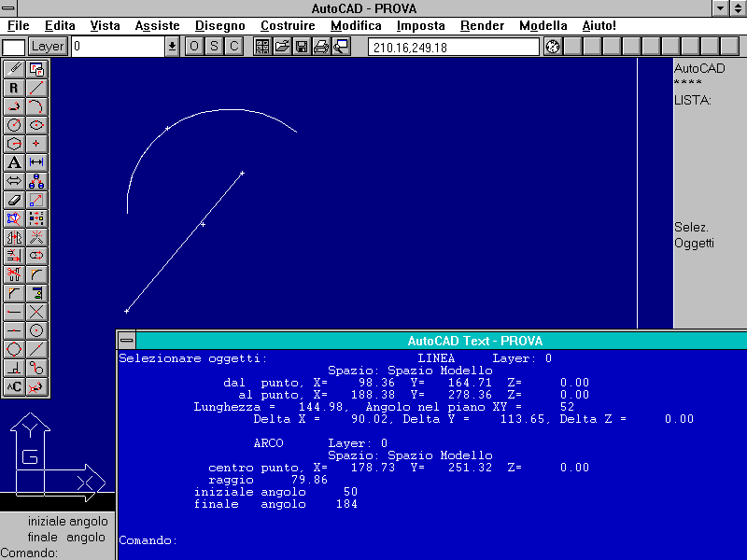
Task: Select the Line drawing tool
Action: pos(36,88)
